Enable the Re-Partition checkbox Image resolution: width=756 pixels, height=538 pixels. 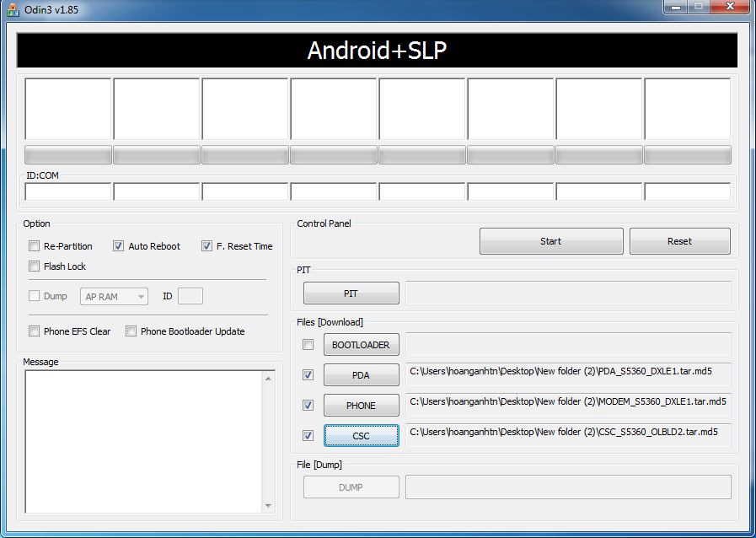tap(35, 246)
